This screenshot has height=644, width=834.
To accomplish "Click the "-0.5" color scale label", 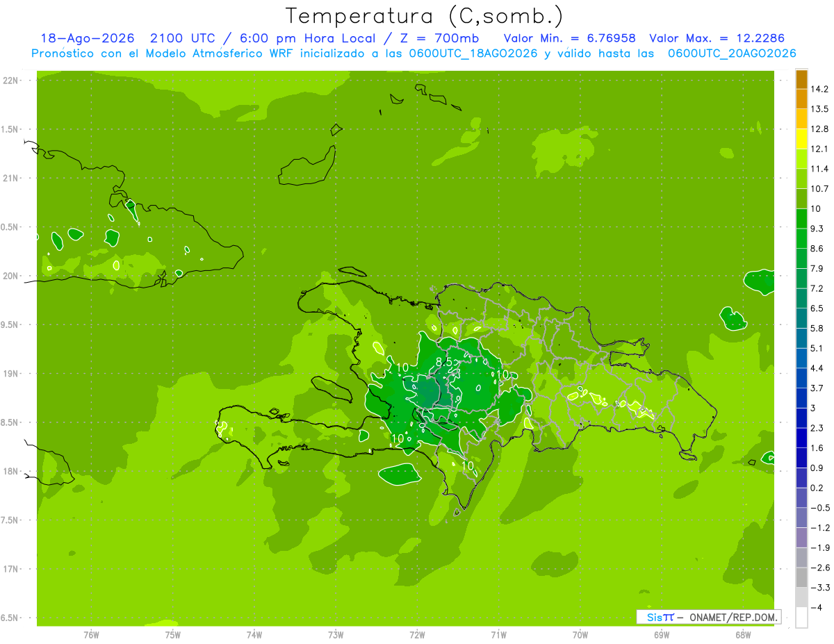I will point(820,507).
